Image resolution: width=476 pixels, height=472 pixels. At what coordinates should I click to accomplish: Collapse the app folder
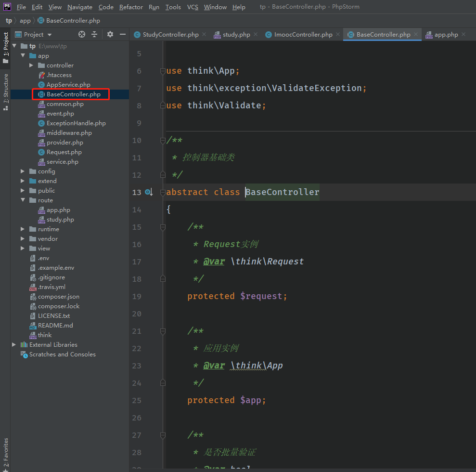tap(23, 55)
